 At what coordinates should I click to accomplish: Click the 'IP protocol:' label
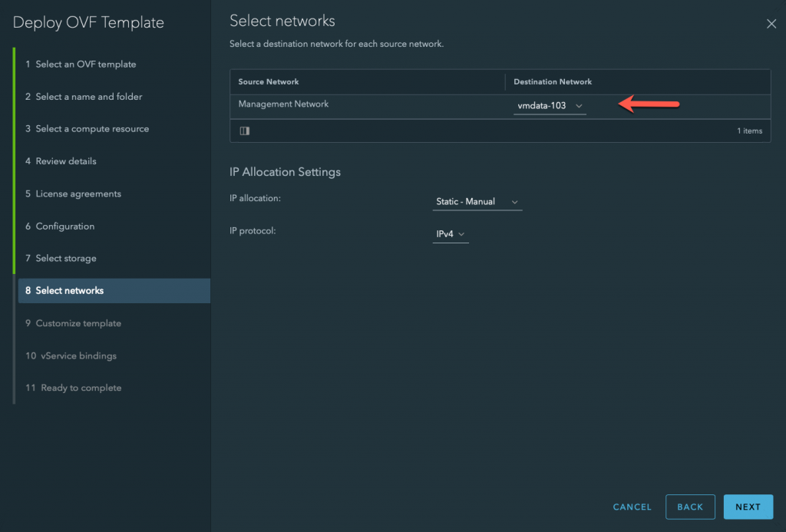pyautogui.click(x=253, y=231)
